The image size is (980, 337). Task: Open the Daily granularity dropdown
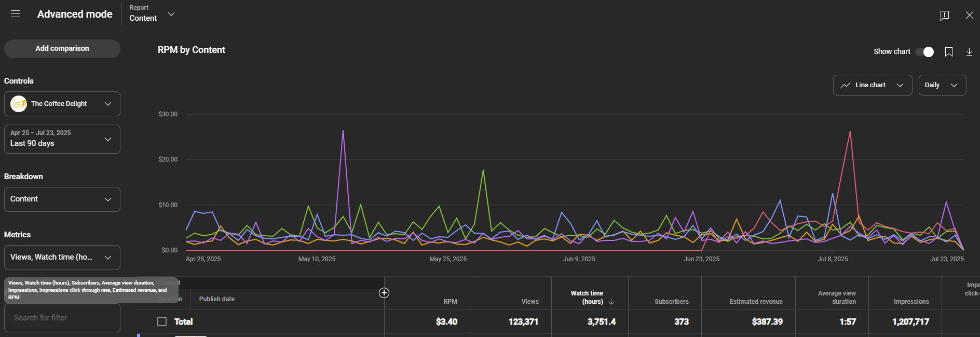click(942, 85)
